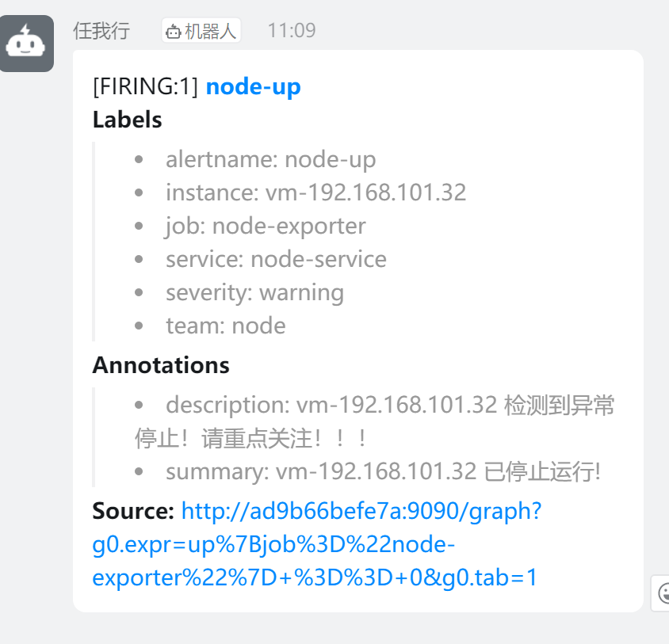Click the job: node-exporter label line

(x=266, y=226)
